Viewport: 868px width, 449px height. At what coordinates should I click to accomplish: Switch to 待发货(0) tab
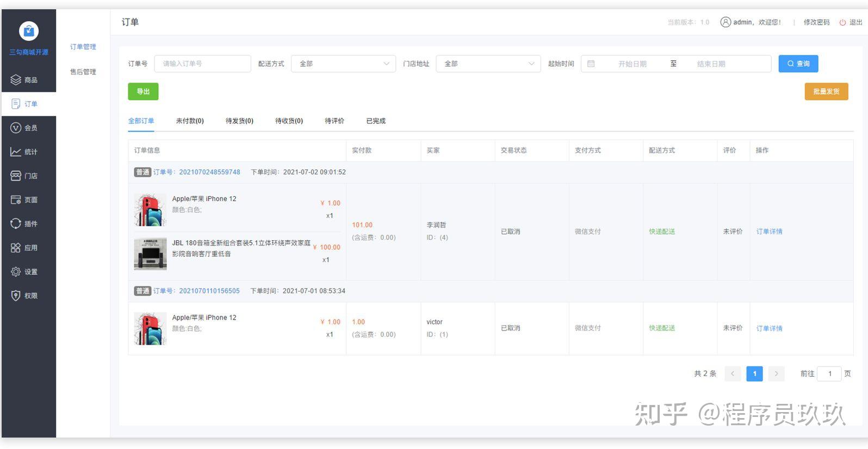pyautogui.click(x=239, y=121)
